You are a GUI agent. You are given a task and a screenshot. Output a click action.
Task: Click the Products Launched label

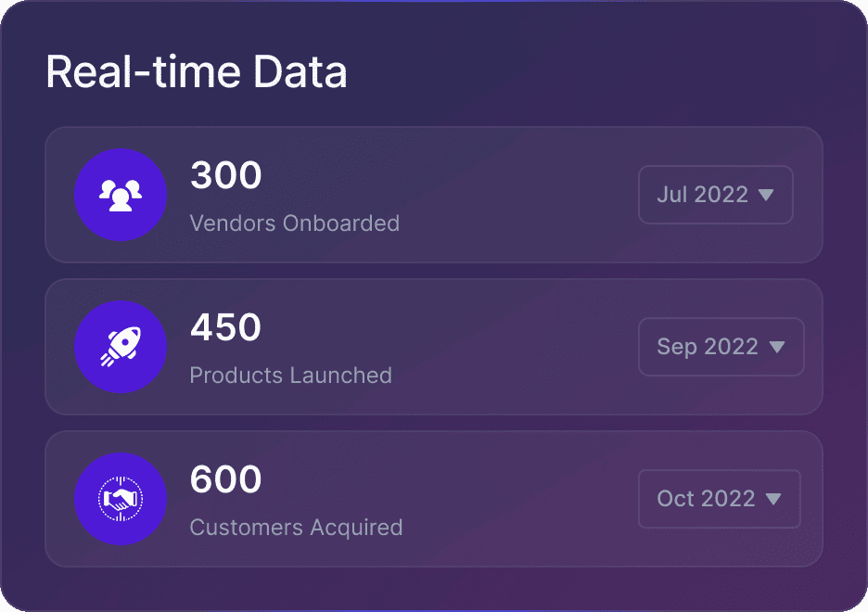(x=290, y=376)
